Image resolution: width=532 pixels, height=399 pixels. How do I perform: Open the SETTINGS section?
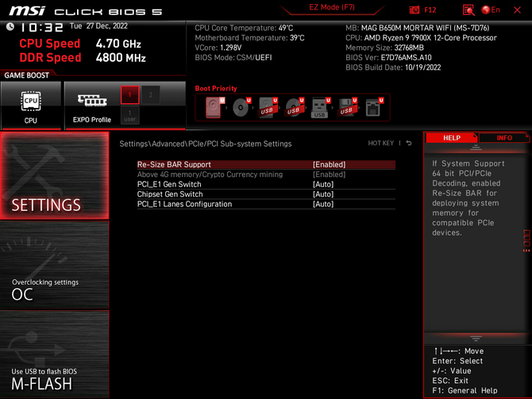54,175
